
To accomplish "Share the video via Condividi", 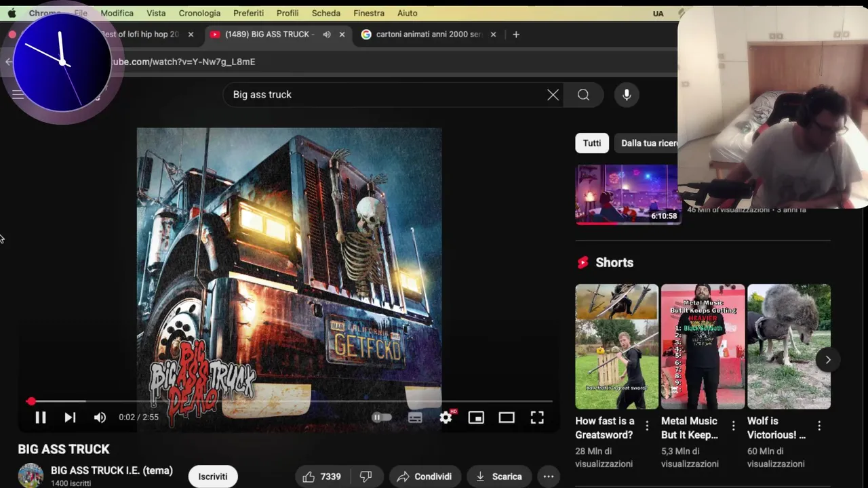I will pyautogui.click(x=425, y=476).
